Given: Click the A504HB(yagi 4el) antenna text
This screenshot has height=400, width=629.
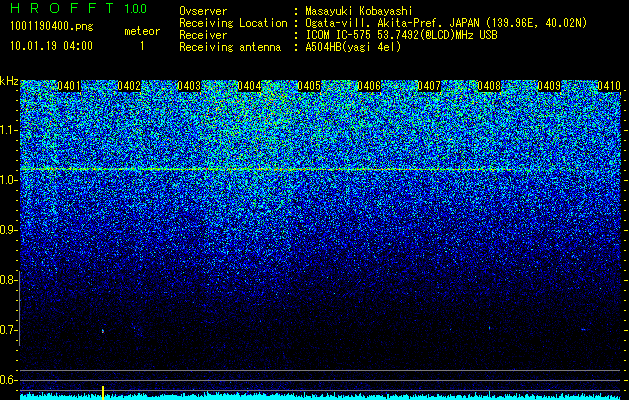Looking at the screenshot, I should [x=353, y=47].
